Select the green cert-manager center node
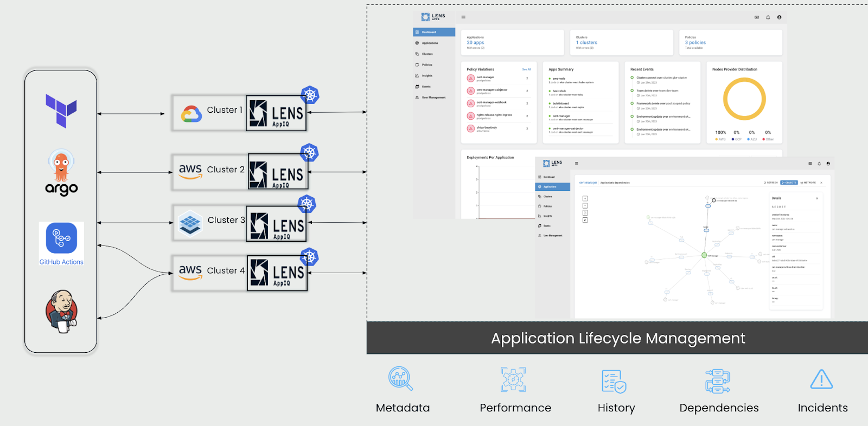 [x=704, y=255]
